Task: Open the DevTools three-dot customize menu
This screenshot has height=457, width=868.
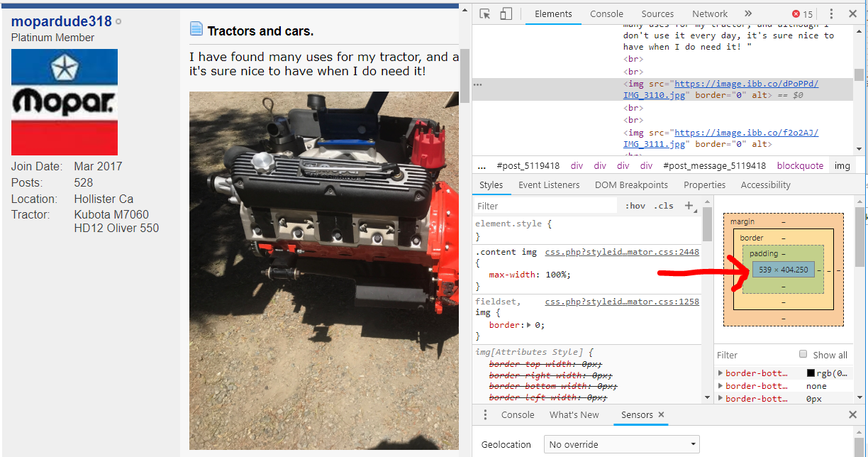Action: [831, 14]
